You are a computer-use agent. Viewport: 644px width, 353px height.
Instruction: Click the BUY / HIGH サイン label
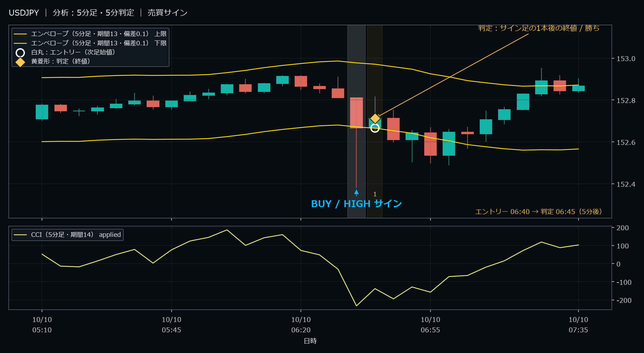coord(356,204)
